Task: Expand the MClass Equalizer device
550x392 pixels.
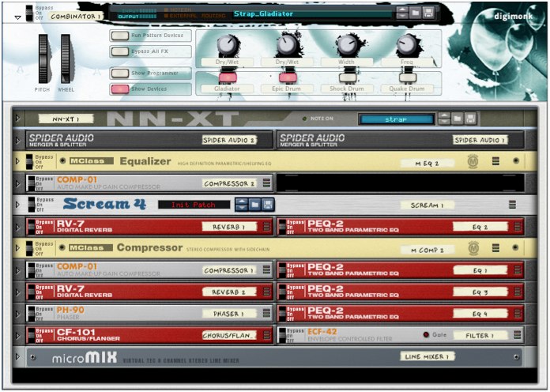Action: point(17,161)
